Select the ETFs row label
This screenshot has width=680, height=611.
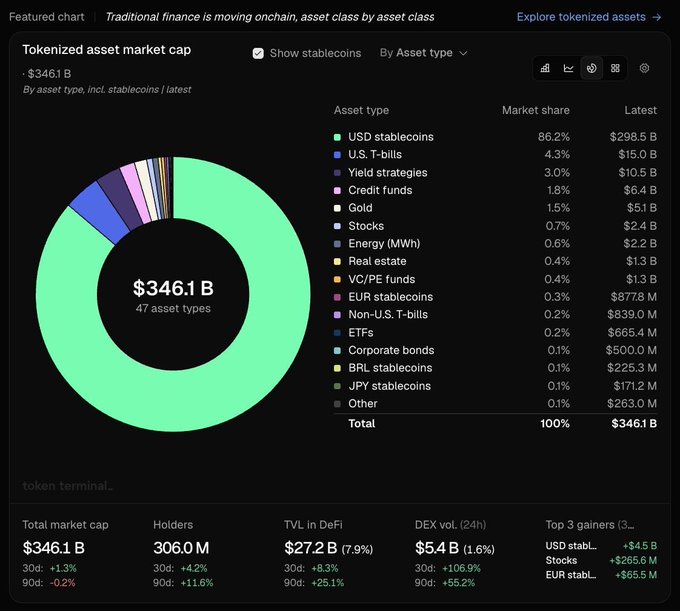361,333
